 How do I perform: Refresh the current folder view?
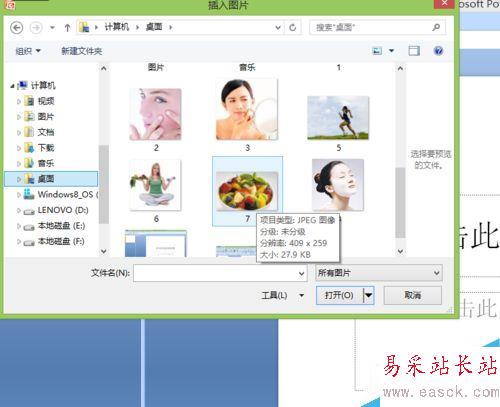click(293, 28)
